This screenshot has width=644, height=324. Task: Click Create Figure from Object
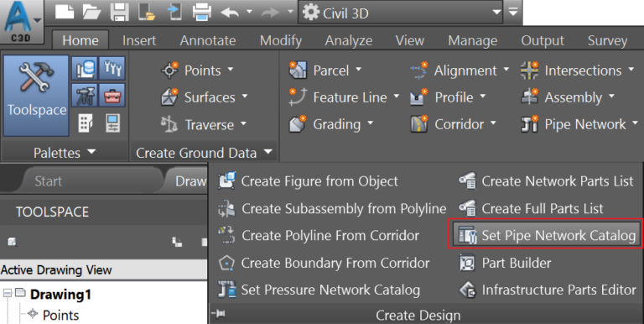[308, 181]
